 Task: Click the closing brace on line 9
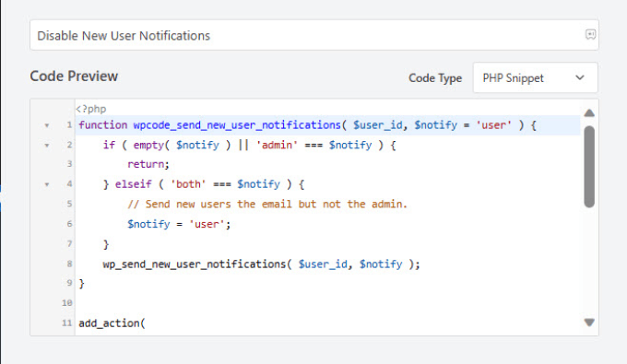pos(81,284)
